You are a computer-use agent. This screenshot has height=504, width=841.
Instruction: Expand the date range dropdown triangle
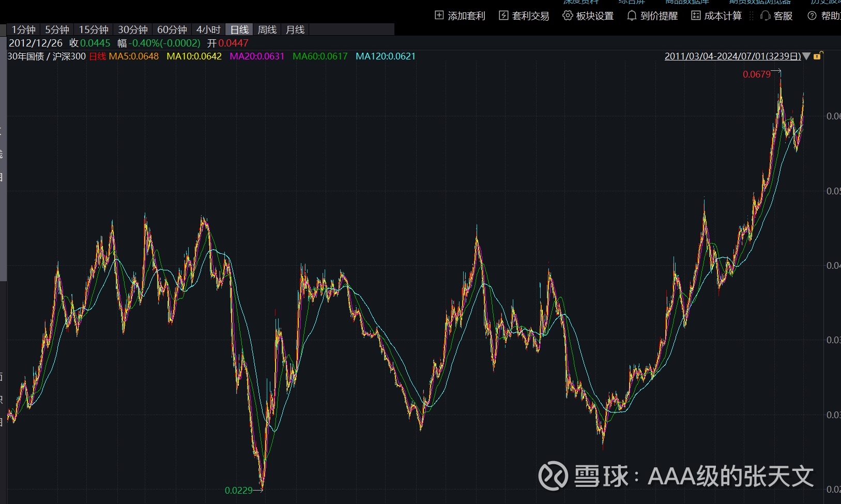click(806, 56)
